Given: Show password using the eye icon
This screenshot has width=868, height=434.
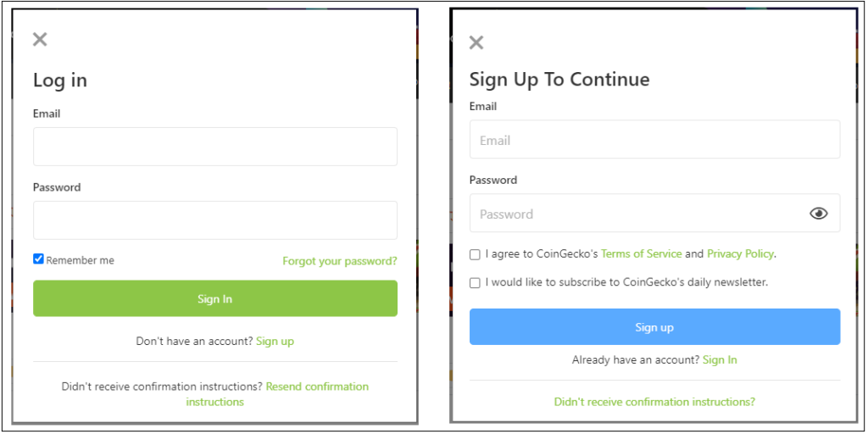Looking at the screenshot, I should pos(819,213).
